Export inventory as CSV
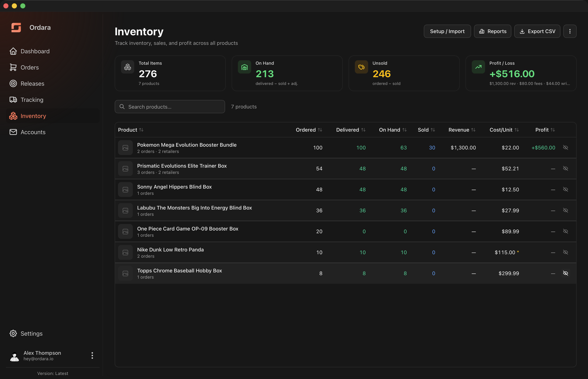Image resolution: width=588 pixels, height=379 pixels. click(x=537, y=31)
